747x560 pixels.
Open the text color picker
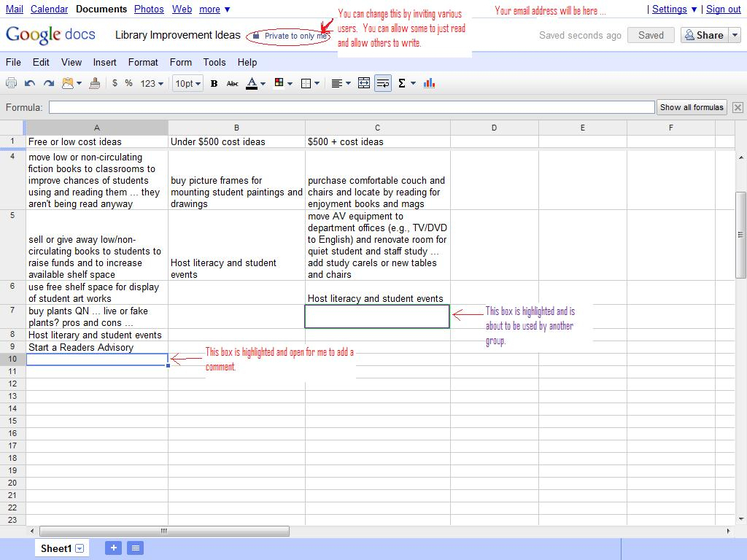(x=255, y=83)
